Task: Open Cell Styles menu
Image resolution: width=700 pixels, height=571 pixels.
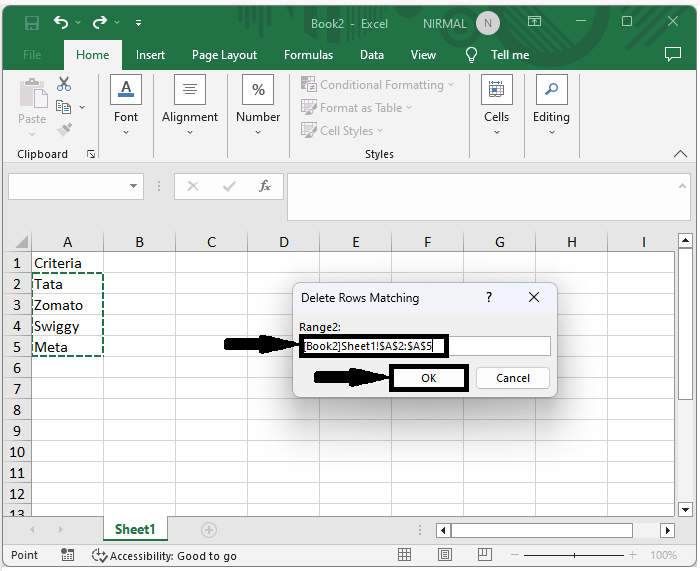Action: tap(342, 131)
